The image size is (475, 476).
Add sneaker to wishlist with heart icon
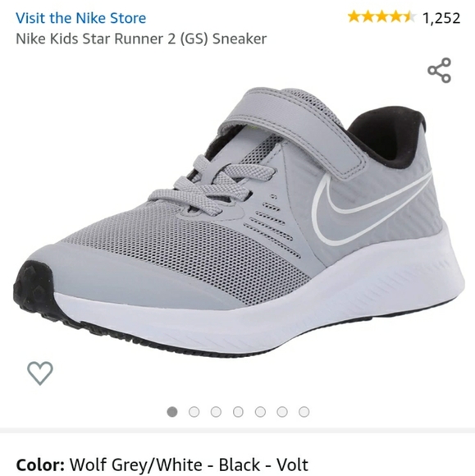coord(40,373)
